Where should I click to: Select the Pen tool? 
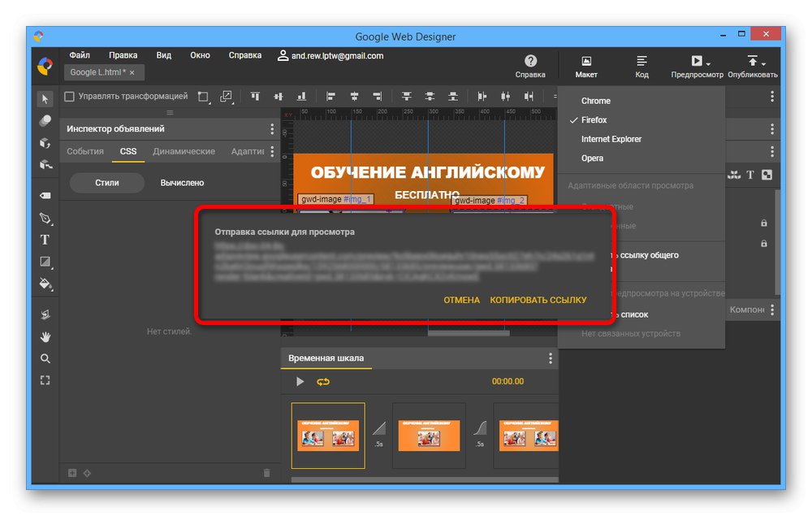(45, 218)
